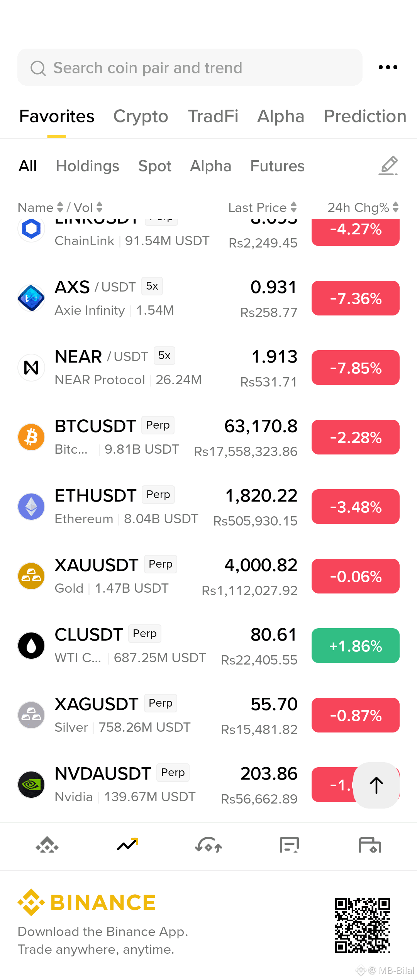Sort list by Name arrows
Viewport: 417px width, 980px height.
(x=60, y=207)
